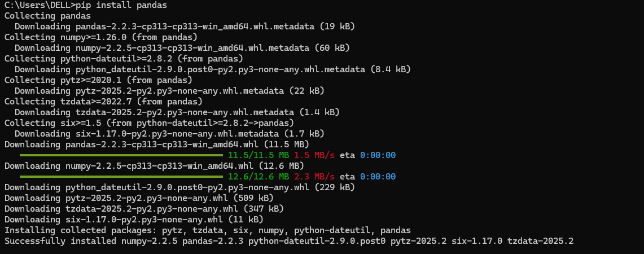
Task: Click python_dateutil whl (229 kB) download line
Action: 180,187
